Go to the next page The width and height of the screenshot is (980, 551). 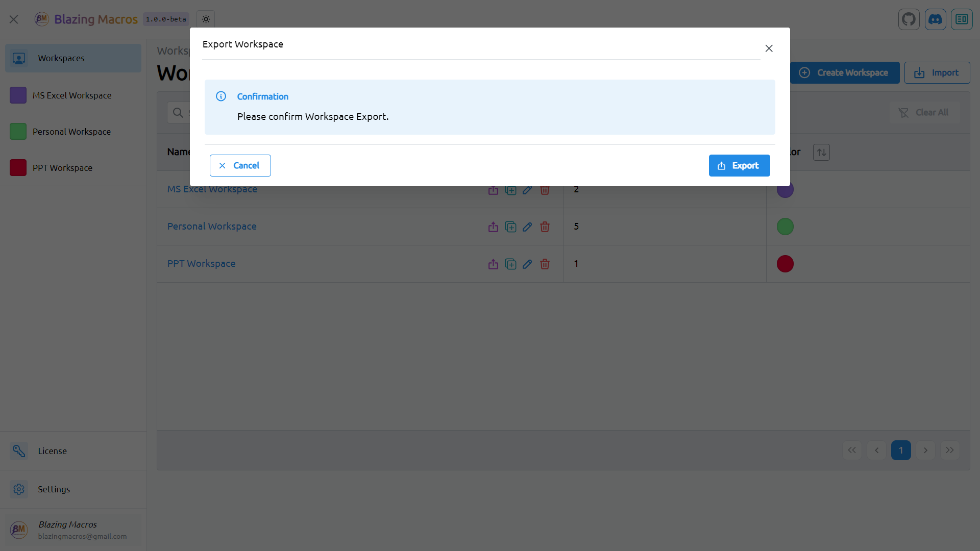925,450
